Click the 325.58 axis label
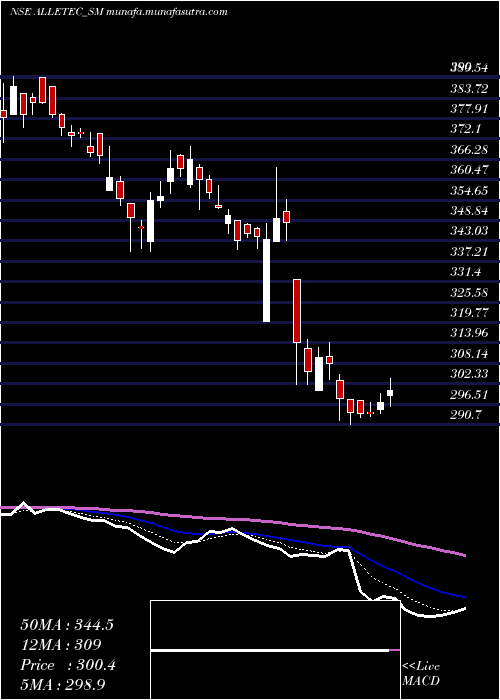500x700 pixels. click(x=469, y=292)
